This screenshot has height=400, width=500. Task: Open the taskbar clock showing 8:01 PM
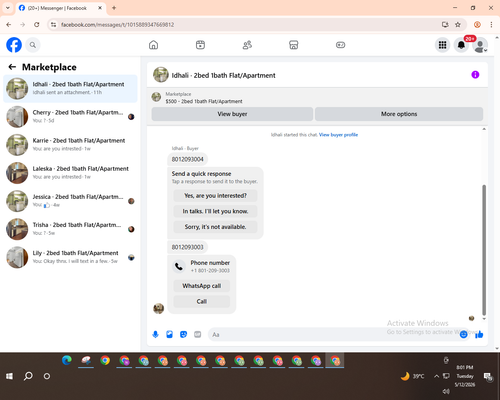point(465,376)
